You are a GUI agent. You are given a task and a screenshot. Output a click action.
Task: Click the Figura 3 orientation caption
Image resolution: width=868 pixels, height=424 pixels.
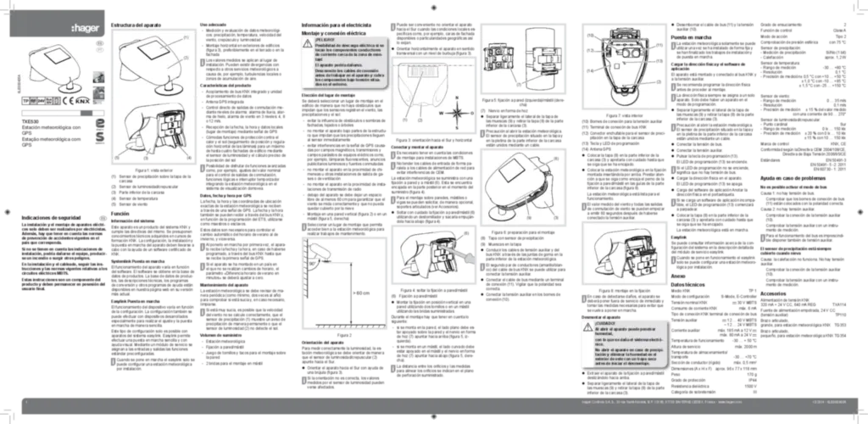click(435, 141)
